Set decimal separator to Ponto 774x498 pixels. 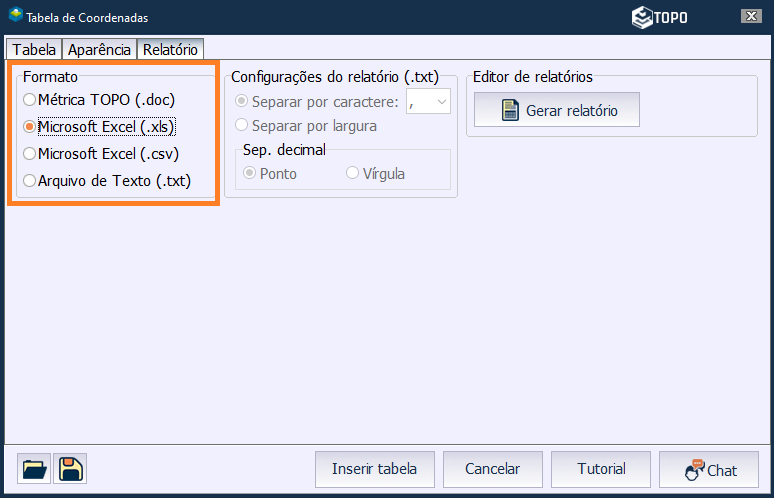250,173
